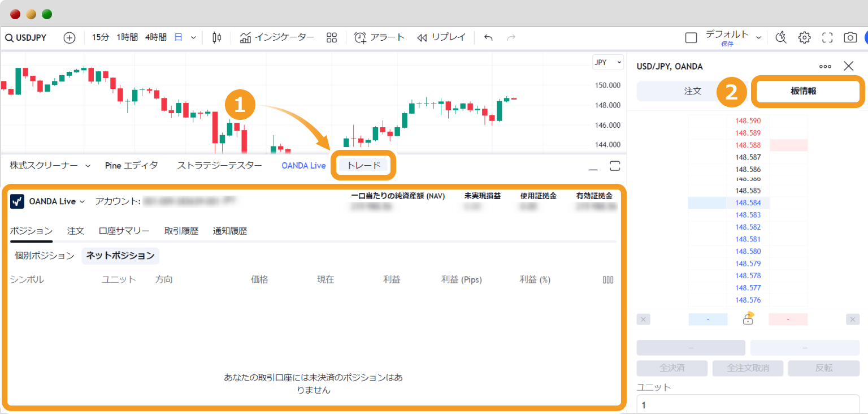Open the three-dot menu in order panel

[x=825, y=66]
